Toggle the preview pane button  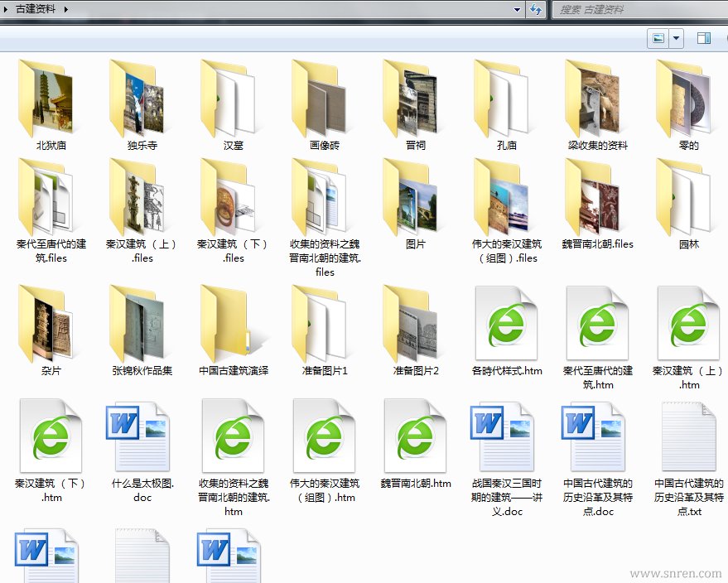[x=704, y=38]
